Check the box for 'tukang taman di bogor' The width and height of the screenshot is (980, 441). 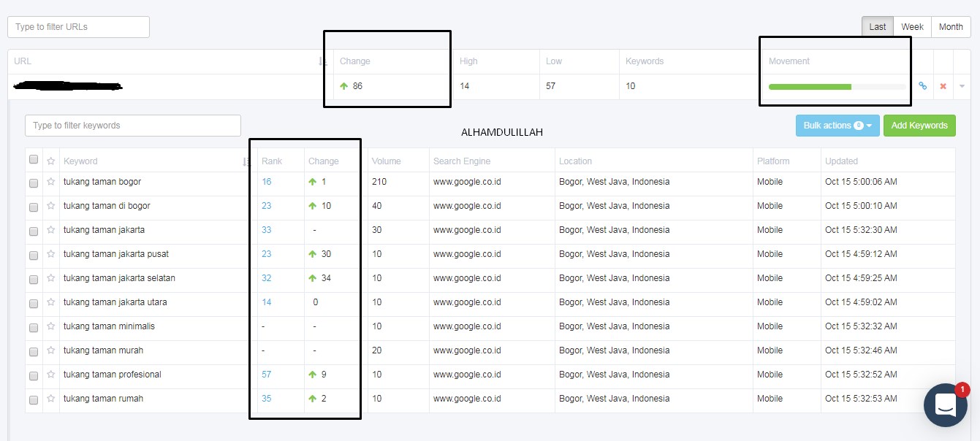pos(34,207)
